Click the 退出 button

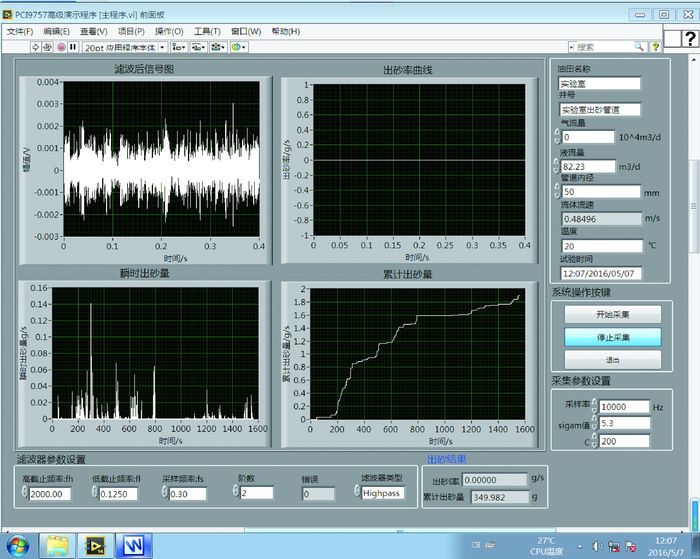coord(612,359)
